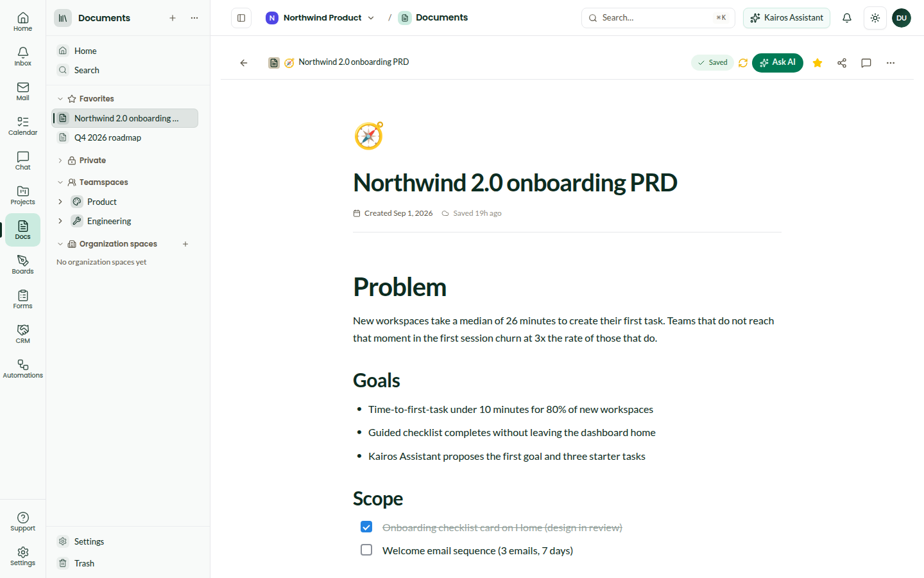Open the Northwind Product workspace dropdown
The image size is (924, 578).
[x=320, y=18]
